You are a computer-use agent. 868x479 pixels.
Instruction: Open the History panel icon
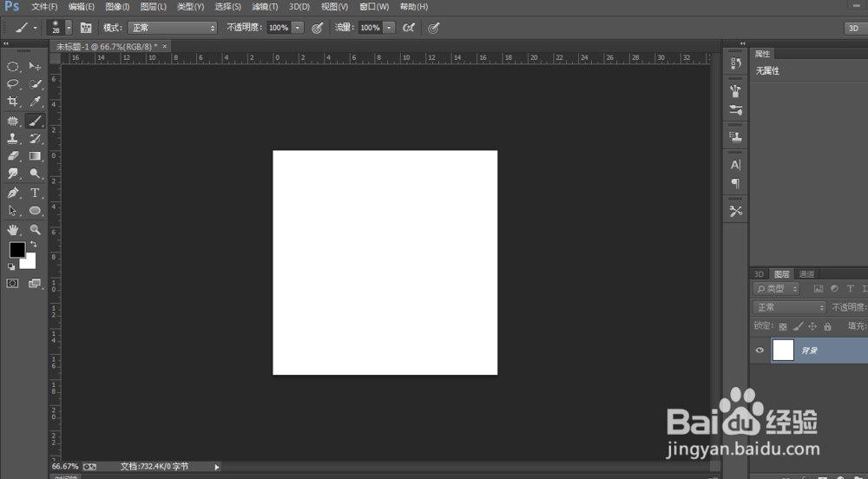736,63
